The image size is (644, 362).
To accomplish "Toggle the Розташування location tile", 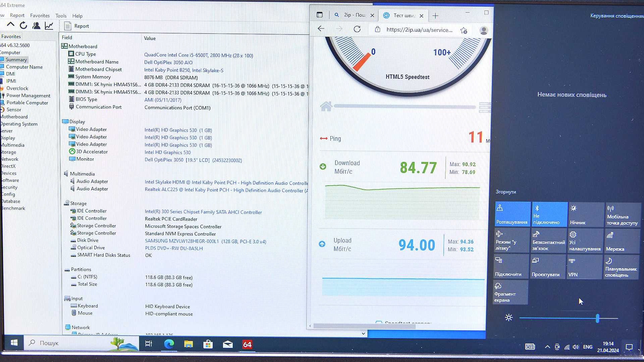I will (x=513, y=214).
